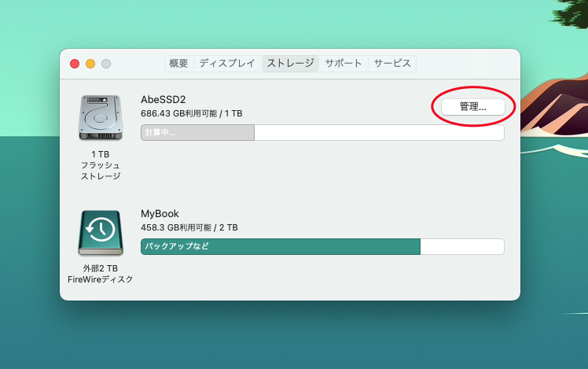Screen dimensions: 588x369
Task: Close the window with the red button
Action: tap(75, 64)
